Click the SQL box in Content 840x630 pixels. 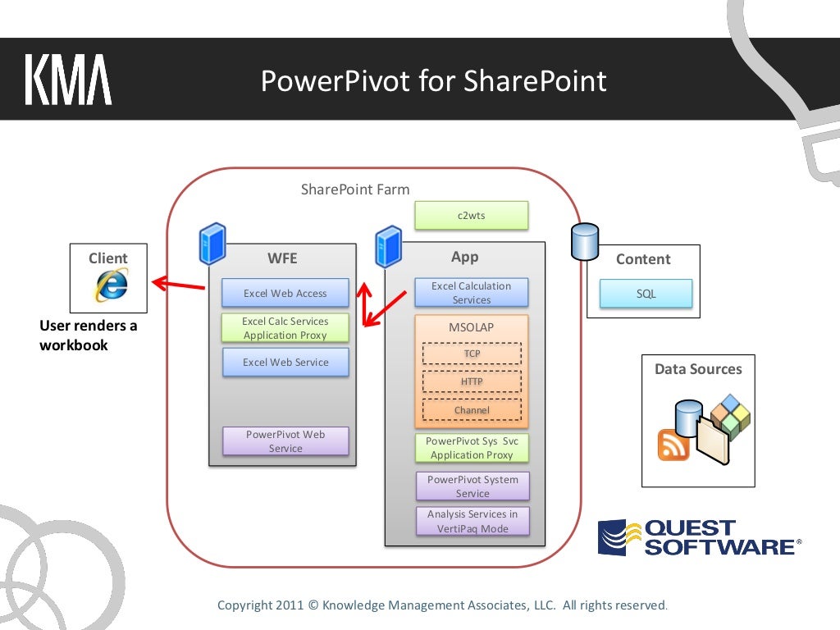(x=646, y=294)
